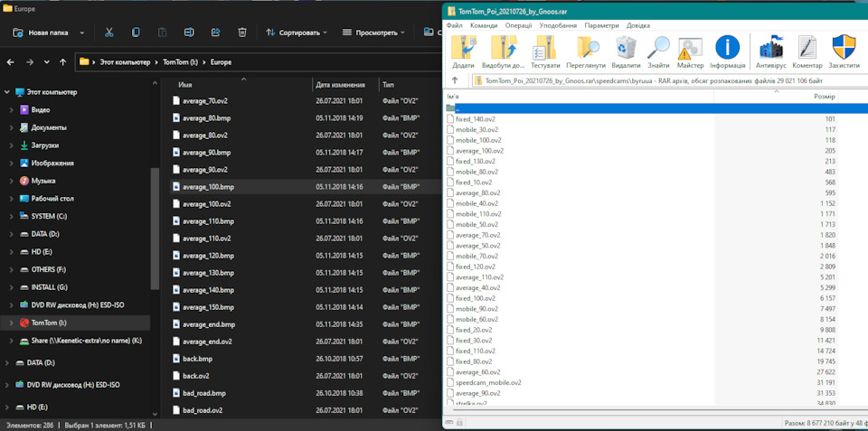Expand the Видео folder node
The height and width of the screenshot is (431, 868).
point(12,110)
